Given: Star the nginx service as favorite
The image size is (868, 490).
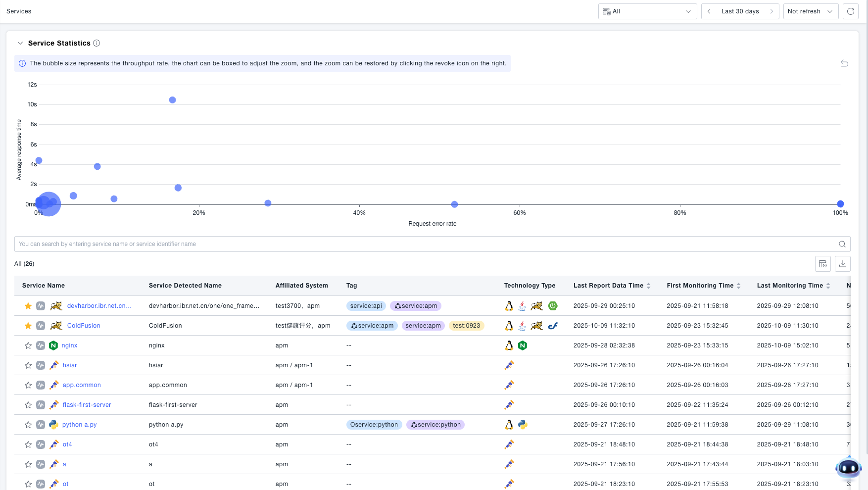Looking at the screenshot, I should coord(28,345).
